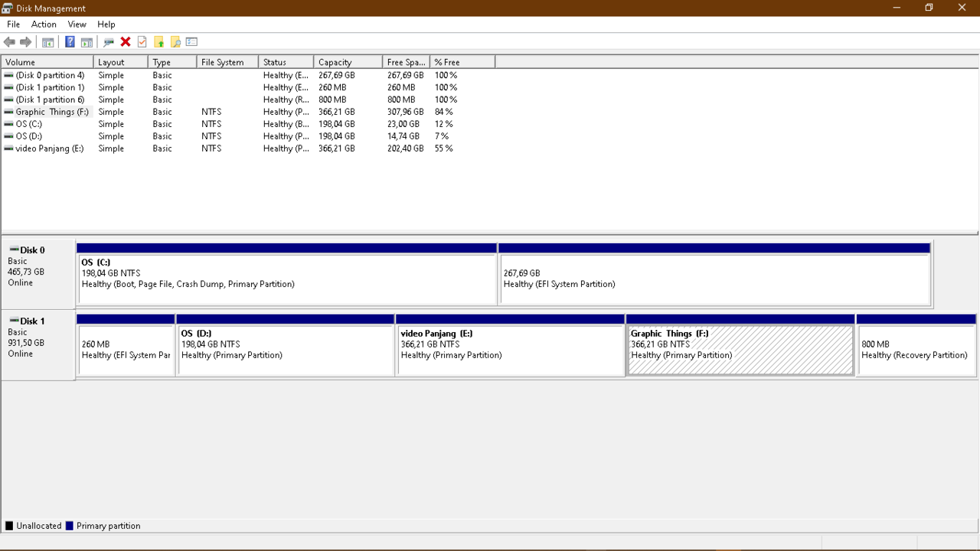This screenshot has width=980, height=551.
Task: Sort volumes by File System column header
Action: (x=227, y=62)
